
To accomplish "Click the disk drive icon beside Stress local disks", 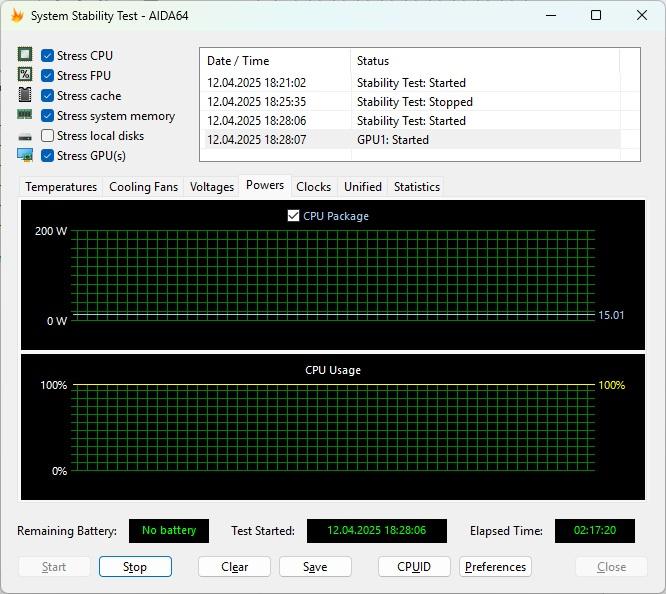I will (25, 137).
